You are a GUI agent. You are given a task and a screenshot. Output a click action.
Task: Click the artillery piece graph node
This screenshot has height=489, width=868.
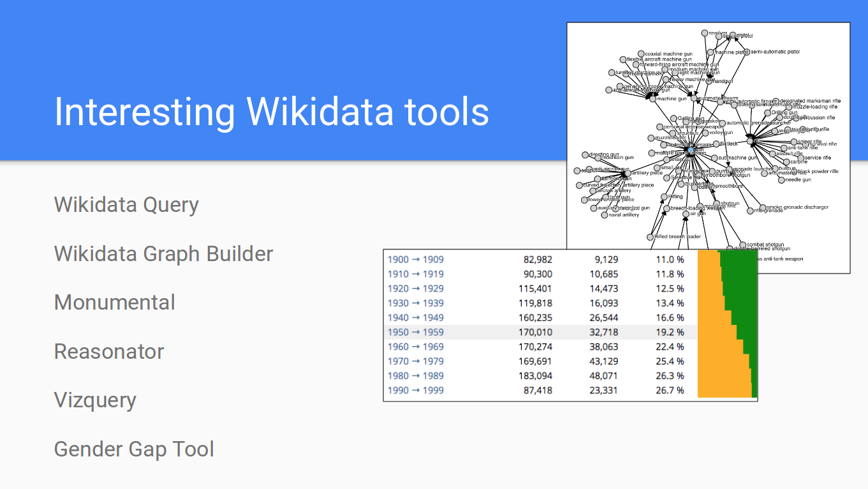tap(628, 173)
